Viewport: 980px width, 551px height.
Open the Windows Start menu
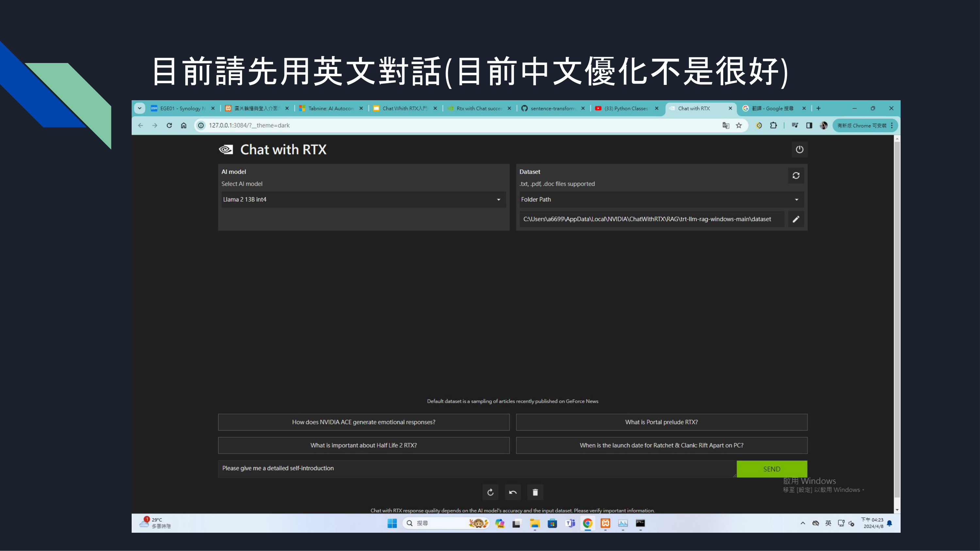coord(392,523)
